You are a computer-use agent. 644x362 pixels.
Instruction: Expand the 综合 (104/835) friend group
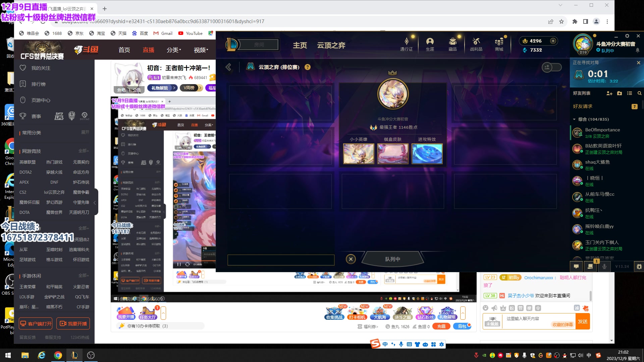574,119
